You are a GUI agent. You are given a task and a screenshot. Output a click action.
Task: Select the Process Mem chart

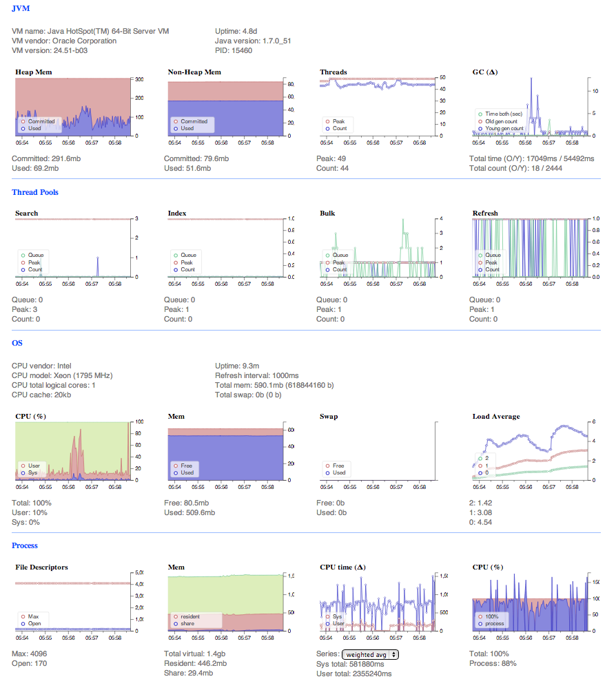[x=226, y=602]
